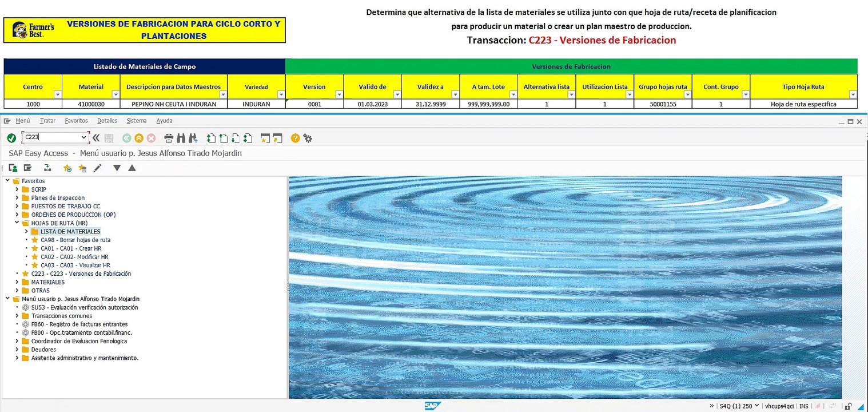Open the Tipo Hoja Ruta filter dropdown
The height and width of the screenshot is (412, 868).
click(853, 94)
